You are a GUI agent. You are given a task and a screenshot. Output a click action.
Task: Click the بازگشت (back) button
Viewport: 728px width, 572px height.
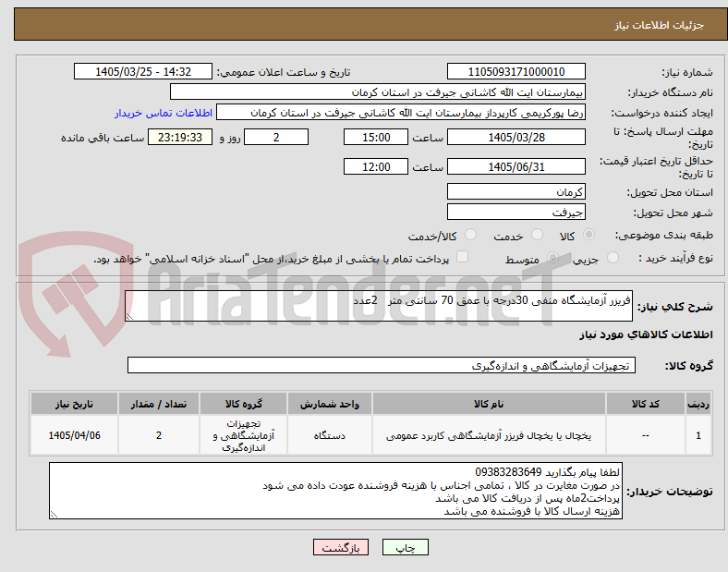pyautogui.click(x=341, y=547)
